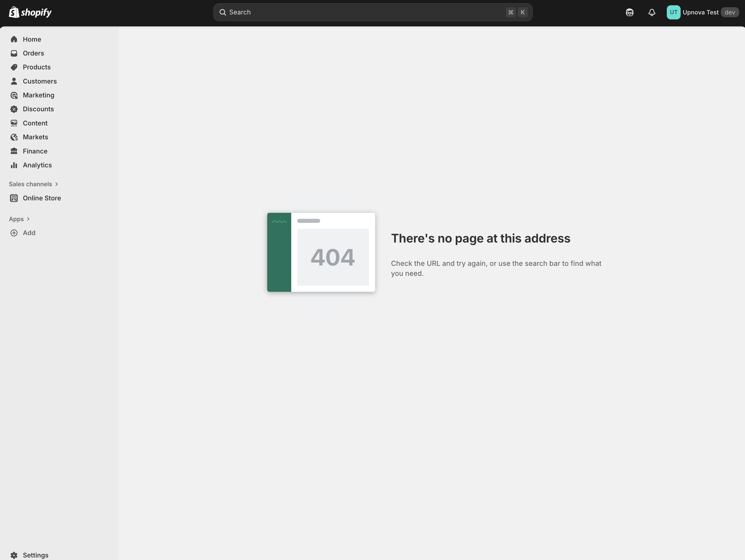Click the Orders inbox icon
This screenshot has height=560, width=745.
click(x=14, y=53)
